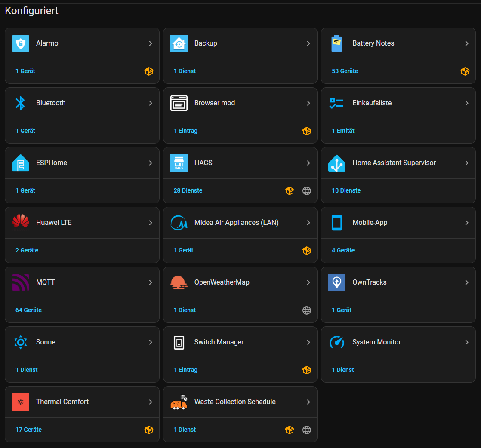
Task: Open Home Assistant Supervisor chevron arrow
Action: point(467,163)
